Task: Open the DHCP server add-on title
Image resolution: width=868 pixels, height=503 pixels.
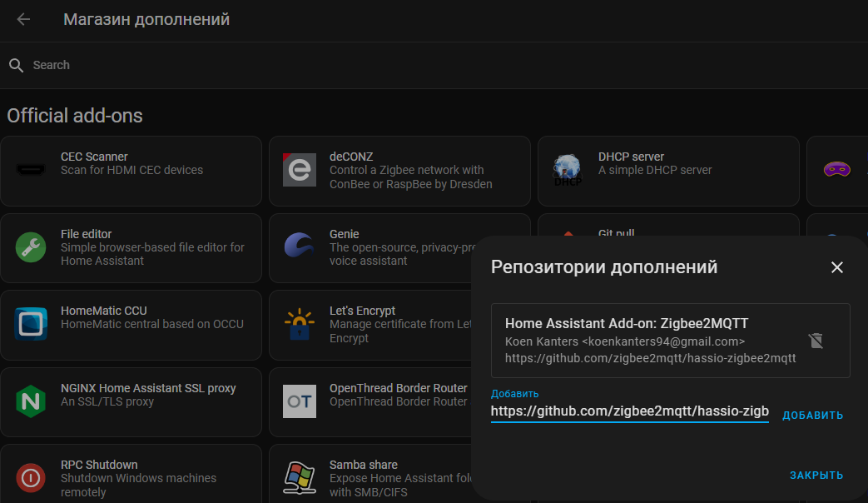Action: (x=631, y=157)
